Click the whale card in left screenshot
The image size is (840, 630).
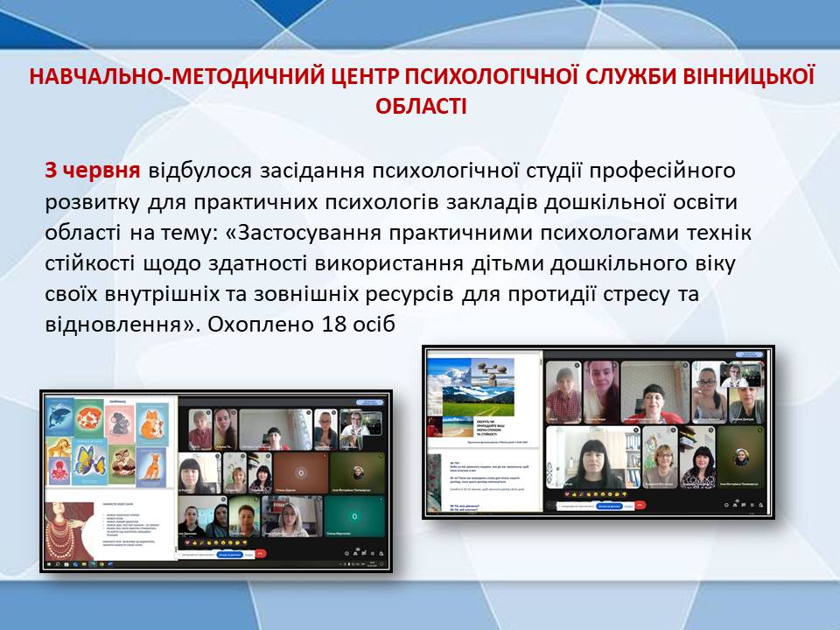tap(60, 418)
